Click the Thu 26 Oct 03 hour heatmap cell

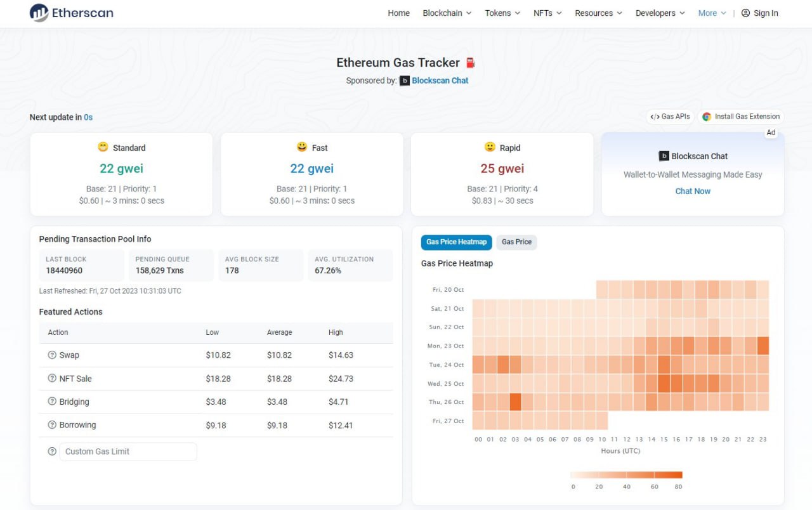pyautogui.click(x=515, y=402)
